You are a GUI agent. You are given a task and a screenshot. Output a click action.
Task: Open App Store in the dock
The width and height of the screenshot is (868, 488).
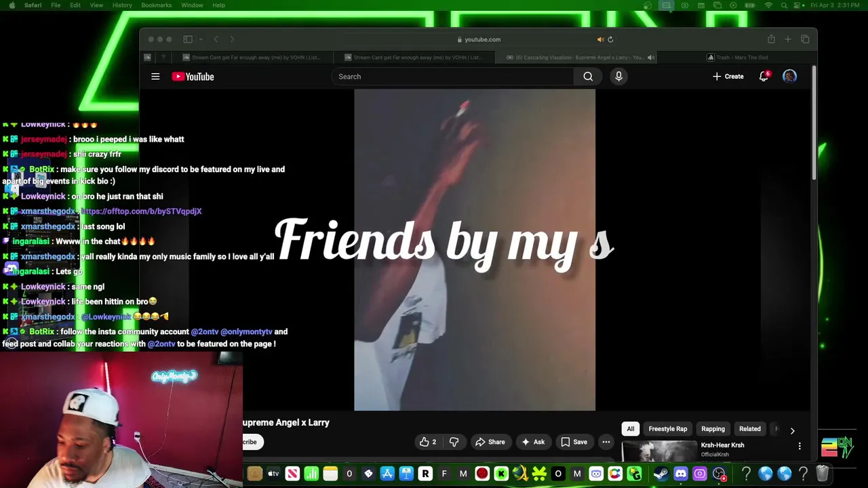click(387, 474)
